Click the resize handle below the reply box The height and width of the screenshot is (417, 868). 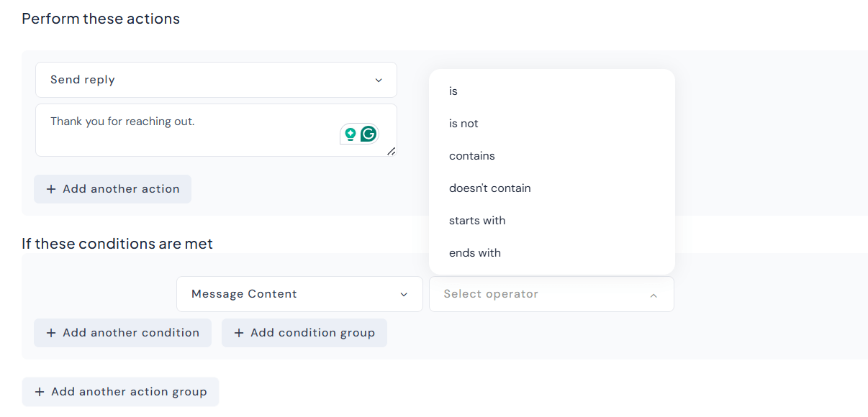[392, 152]
